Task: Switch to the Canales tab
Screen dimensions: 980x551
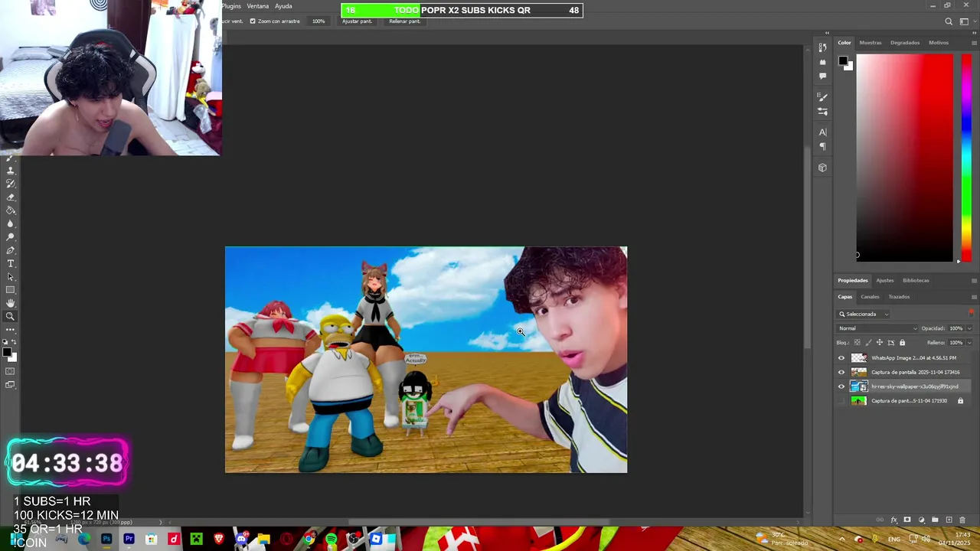Action: point(870,297)
